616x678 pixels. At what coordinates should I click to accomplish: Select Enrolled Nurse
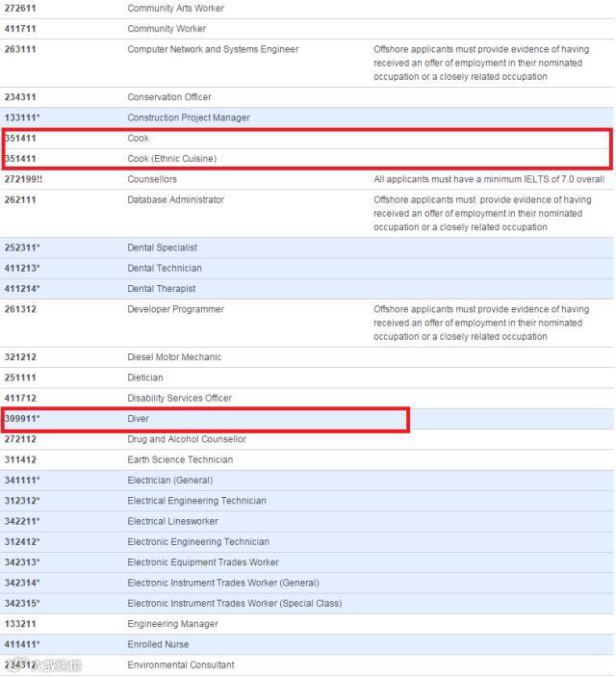tap(158, 644)
